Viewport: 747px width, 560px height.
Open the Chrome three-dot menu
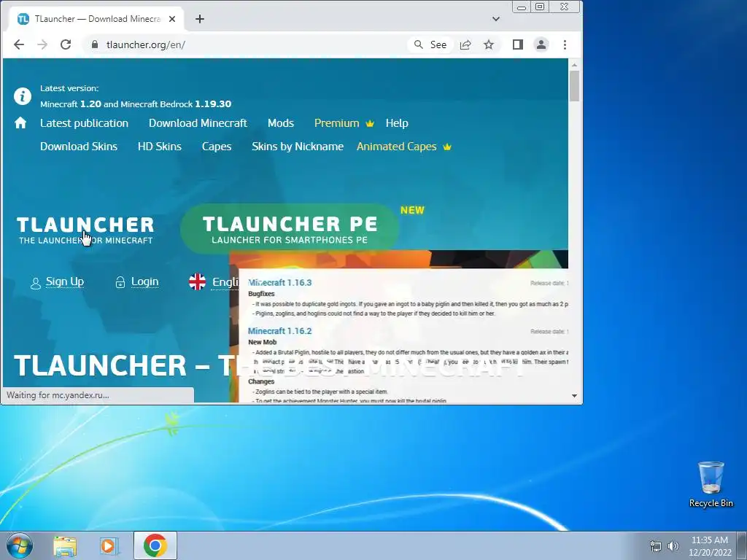click(x=565, y=44)
